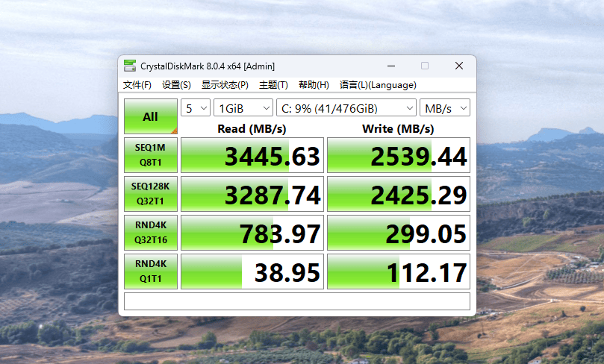Open the 语言(L)(Language) menu

[378, 85]
